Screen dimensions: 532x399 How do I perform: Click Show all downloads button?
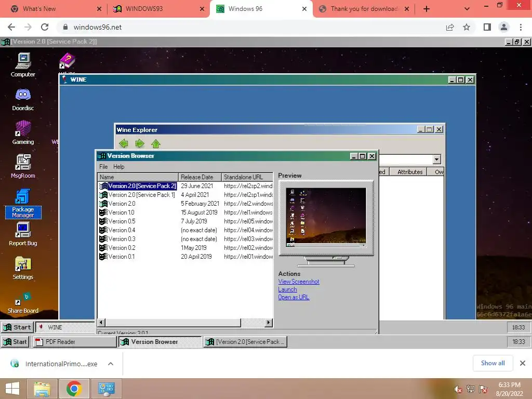click(493, 363)
